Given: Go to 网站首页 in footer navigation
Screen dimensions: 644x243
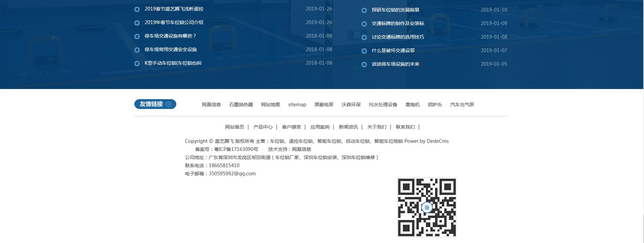Looking at the screenshot, I should click(x=234, y=127).
